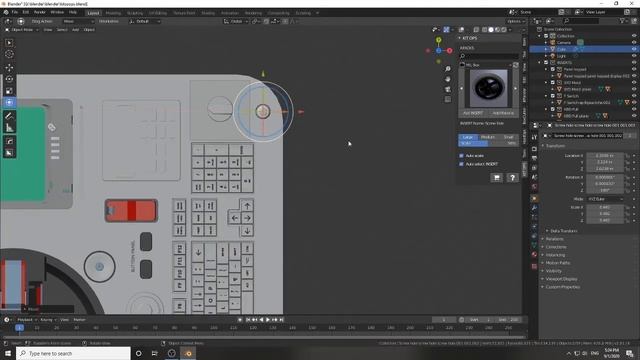Toggle visibility eye of Camera object

click(x=634, y=42)
